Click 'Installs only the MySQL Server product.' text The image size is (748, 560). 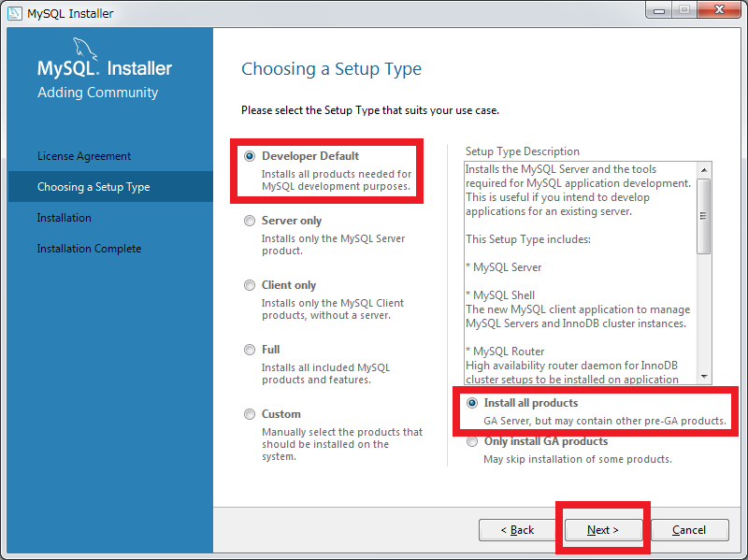(333, 245)
